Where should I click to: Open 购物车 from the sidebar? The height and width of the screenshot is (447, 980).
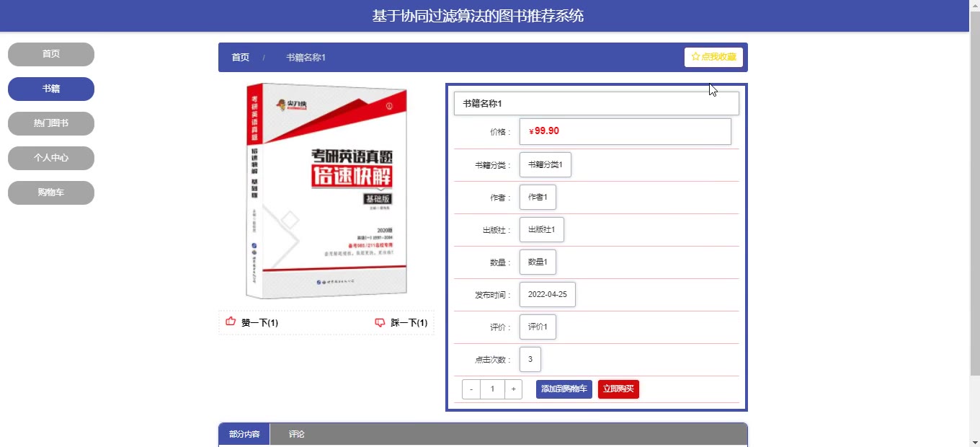tap(51, 192)
